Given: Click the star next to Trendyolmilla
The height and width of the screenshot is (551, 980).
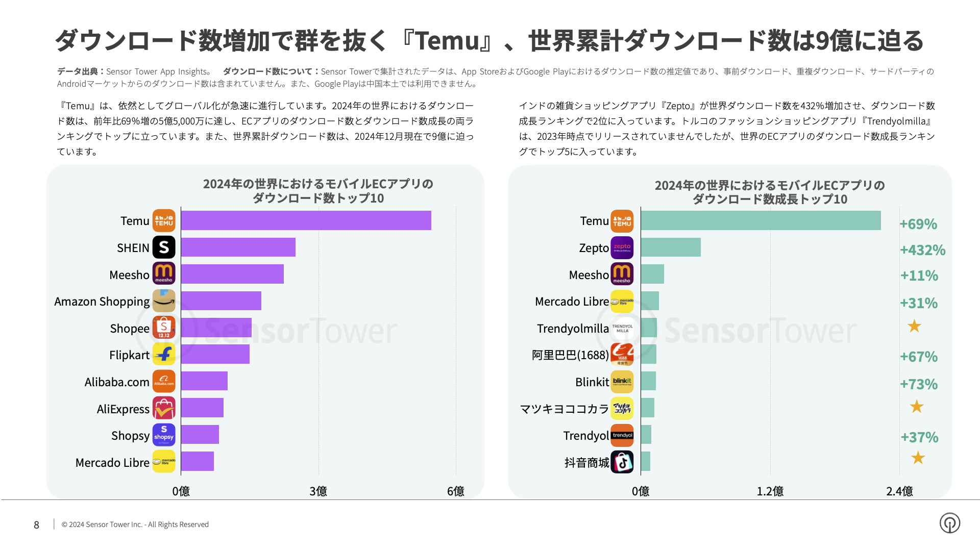Looking at the screenshot, I should (914, 326).
